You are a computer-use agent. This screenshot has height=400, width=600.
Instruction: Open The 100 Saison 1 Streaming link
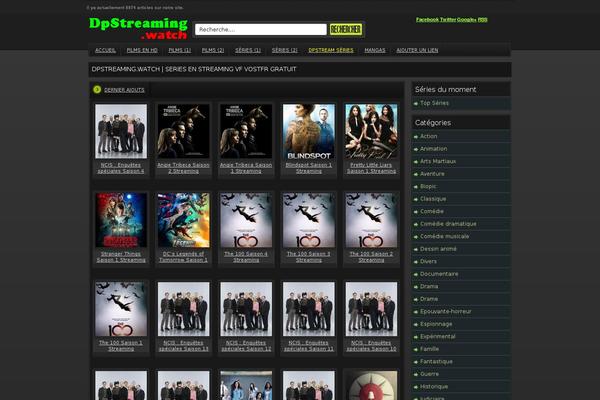point(121,346)
